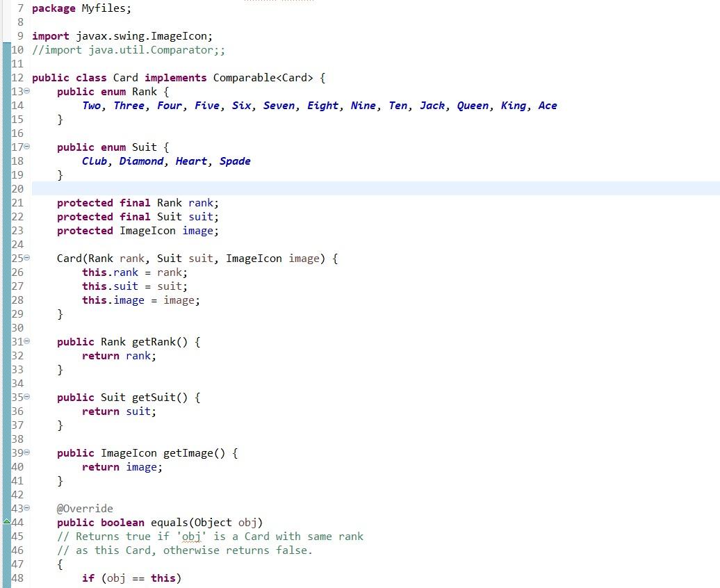Collapse the getSuit method fold marker

[x=26, y=397]
